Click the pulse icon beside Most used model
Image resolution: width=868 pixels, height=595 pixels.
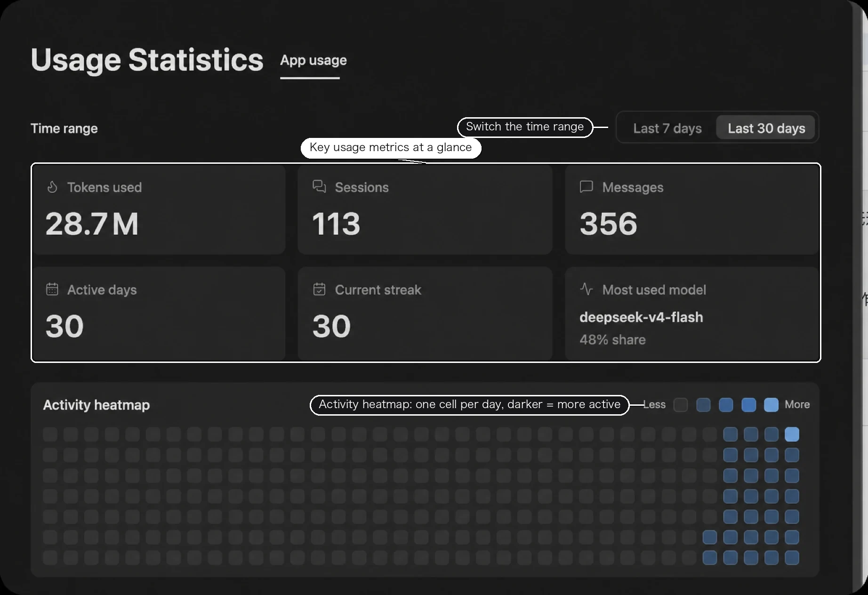tap(586, 289)
